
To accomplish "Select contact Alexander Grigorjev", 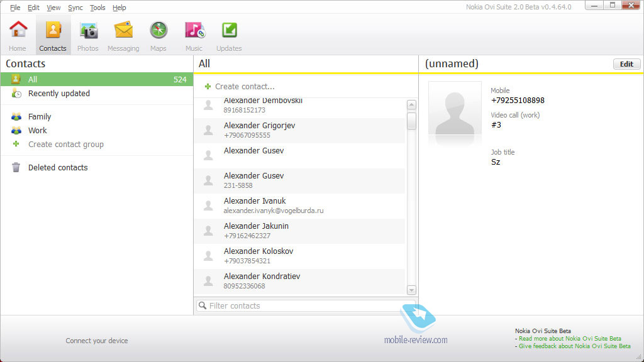I will 300,131.
